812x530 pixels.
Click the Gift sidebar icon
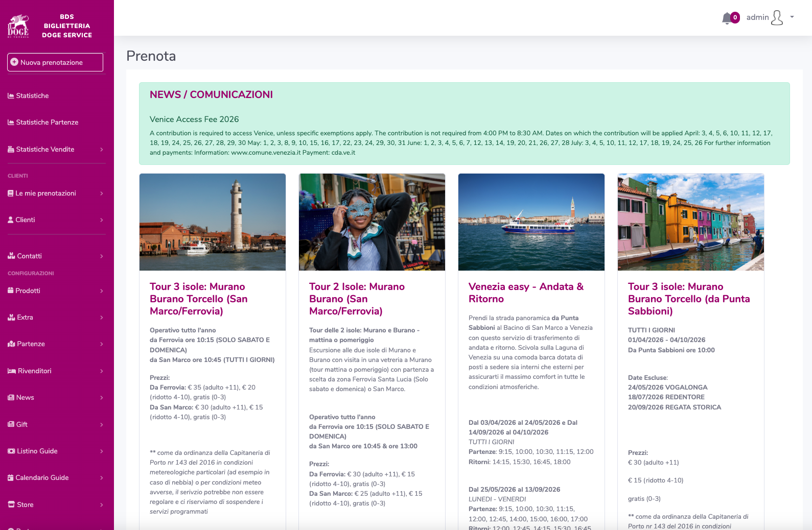pos(11,424)
